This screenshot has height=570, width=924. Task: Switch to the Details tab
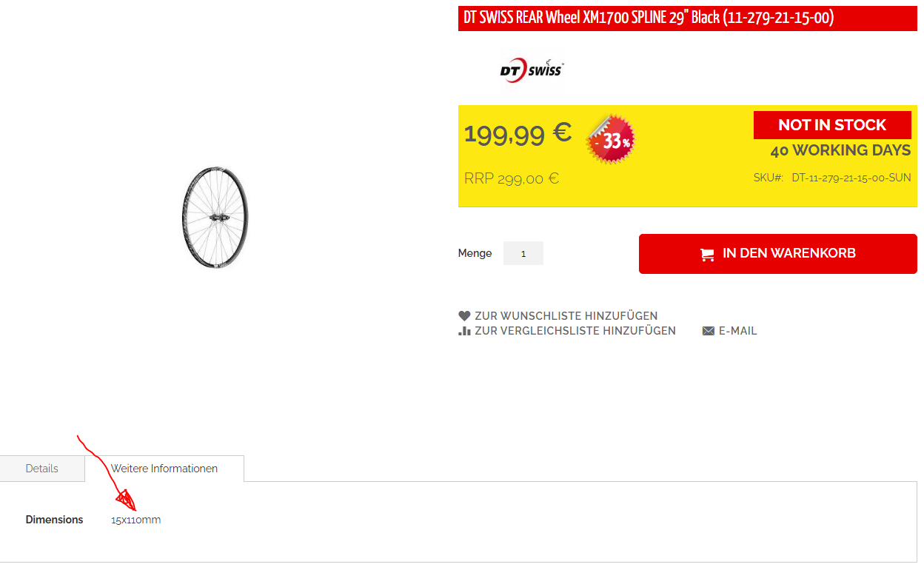coord(42,469)
